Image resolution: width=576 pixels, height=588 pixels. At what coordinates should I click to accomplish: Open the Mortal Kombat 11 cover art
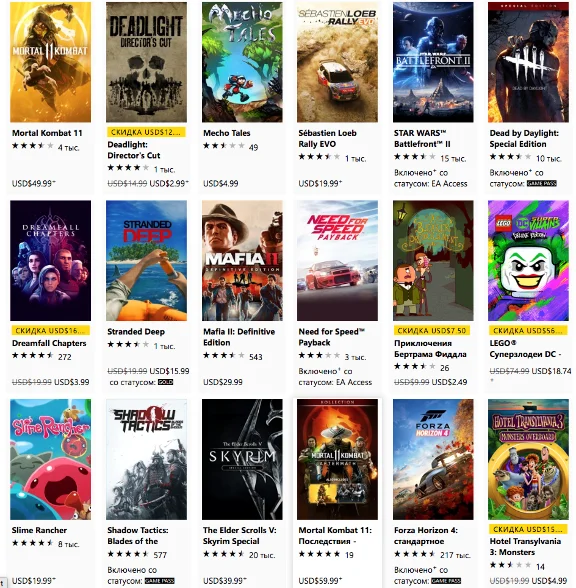51,62
